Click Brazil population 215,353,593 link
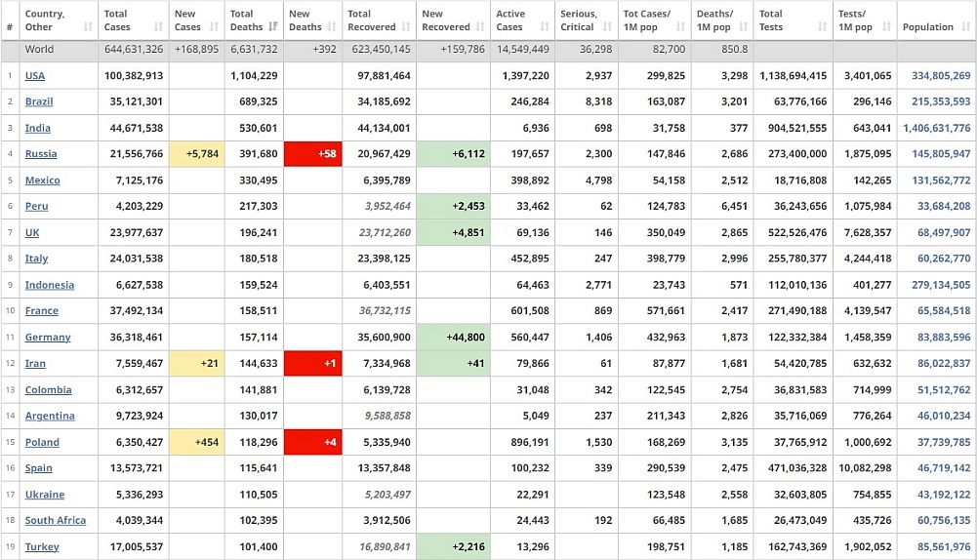Image resolution: width=977 pixels, height=560 pixels. point(941,101)
